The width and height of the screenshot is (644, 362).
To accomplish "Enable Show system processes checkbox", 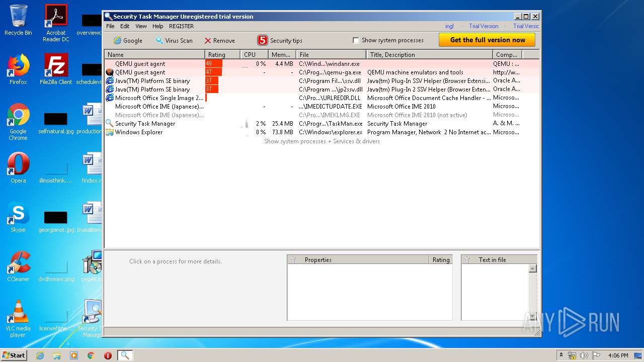I will [x=356, y=40].
